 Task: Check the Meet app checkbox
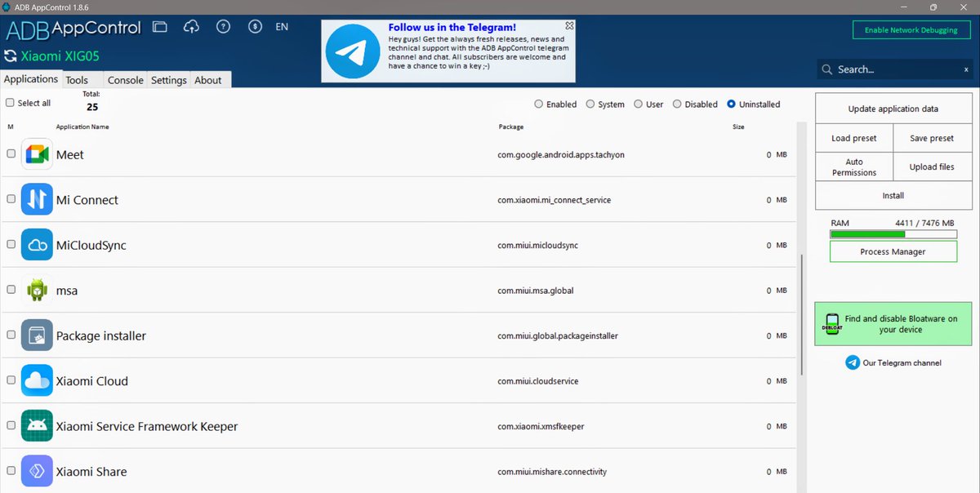click(x=11, y=153)
